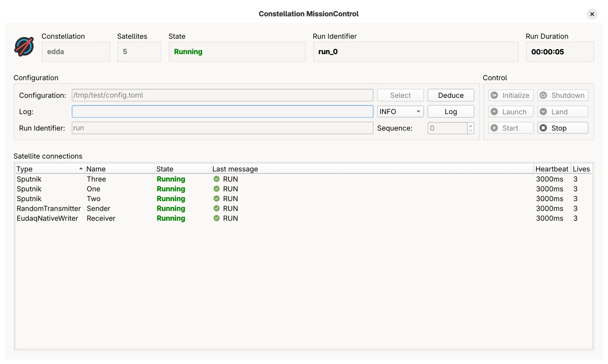Click the Run Identifier input field containing run
The height and width of the screenshot is (364, 608).
click(222, 128)
